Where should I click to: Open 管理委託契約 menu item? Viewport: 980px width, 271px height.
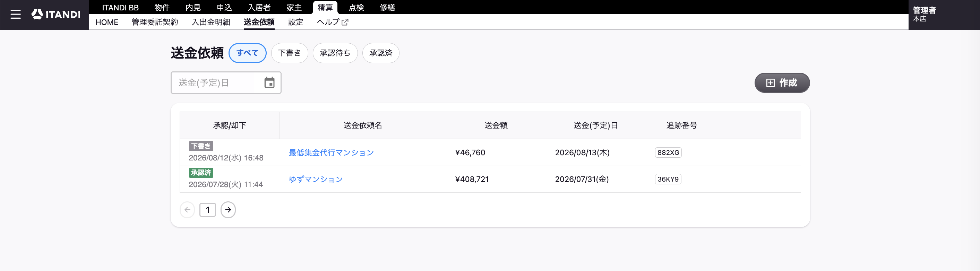pyautogui.click(x=155, y=22)
